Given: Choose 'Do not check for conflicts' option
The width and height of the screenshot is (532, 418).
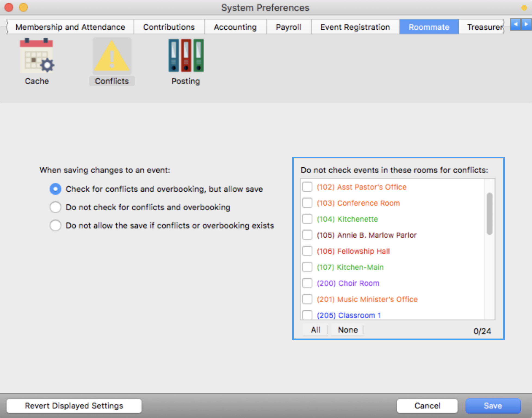Looking at the screenshot, I should coord(55,207).
